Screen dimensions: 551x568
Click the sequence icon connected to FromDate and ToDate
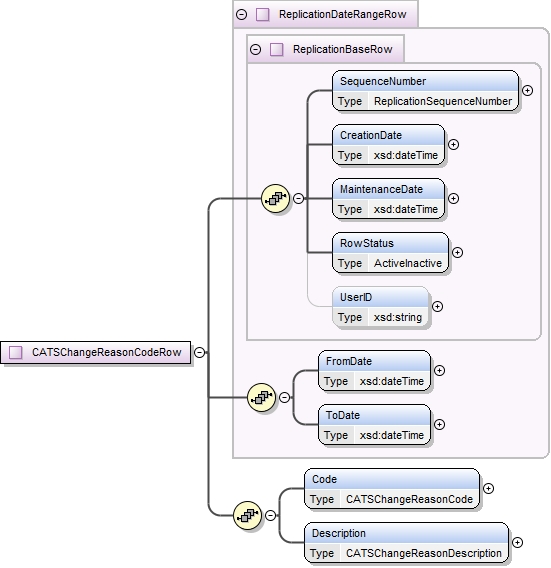tap(261, 397)
